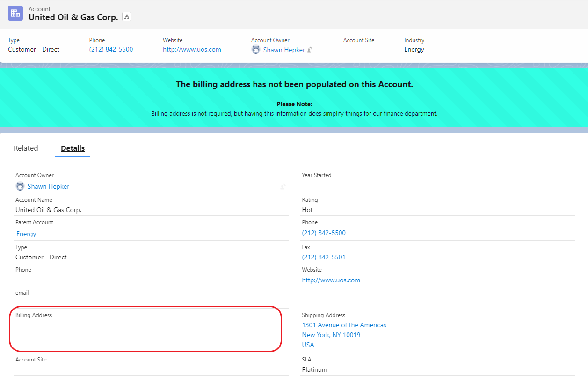Viewport: 588px width, 376px height.
Task: Click the Year Started field label
Action: pyautogui.click(x=317, y=175)
